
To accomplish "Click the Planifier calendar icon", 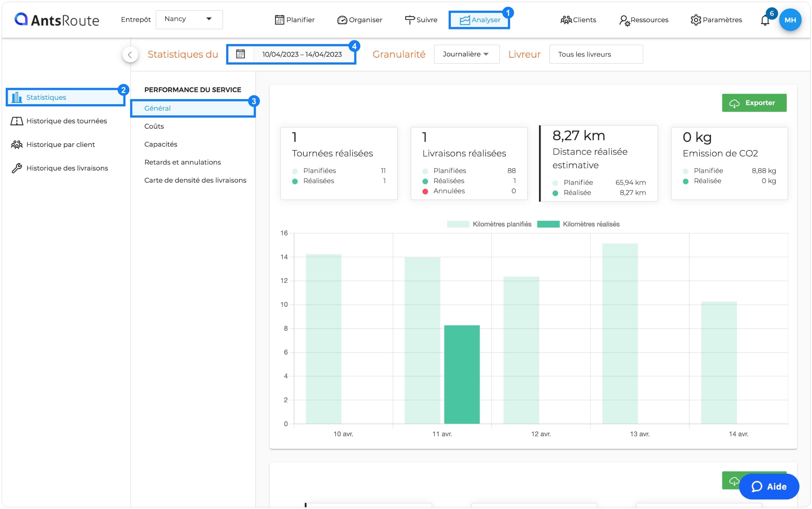I will [x=279, y=20].
